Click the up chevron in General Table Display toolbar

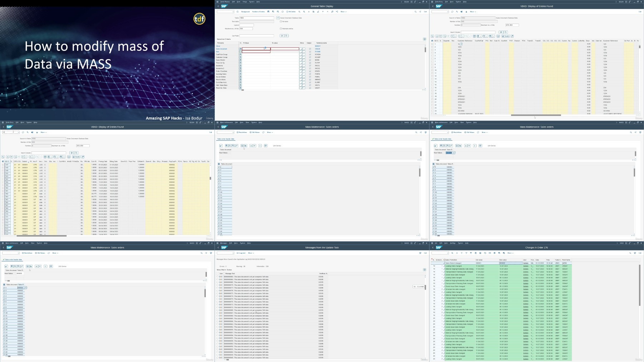[x=327, y=11]
